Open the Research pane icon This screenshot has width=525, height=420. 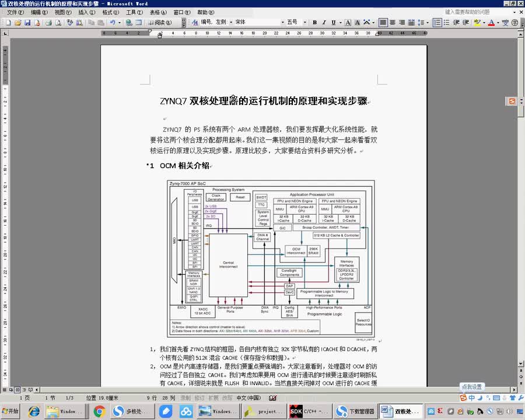(x=79, y=22)
